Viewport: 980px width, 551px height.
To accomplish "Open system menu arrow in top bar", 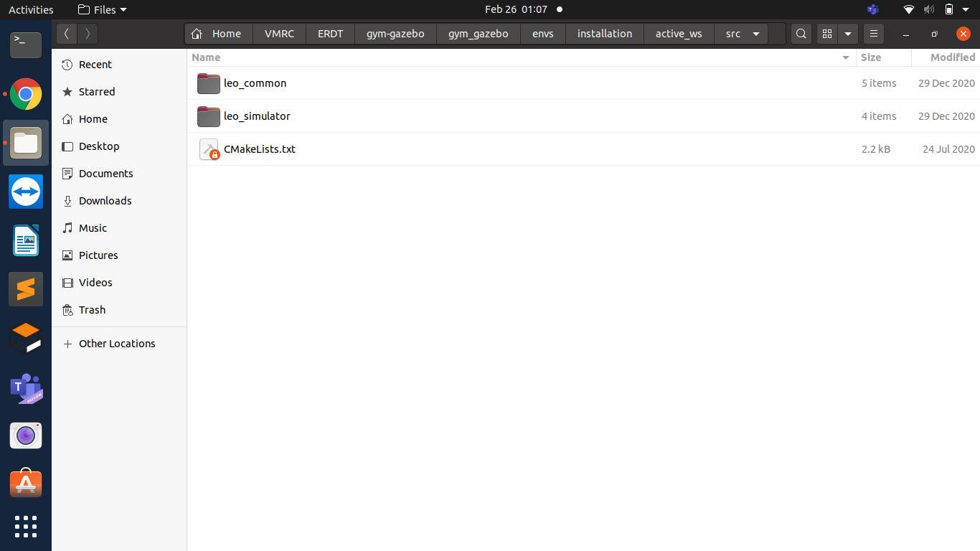I will (x=966, y=10).
